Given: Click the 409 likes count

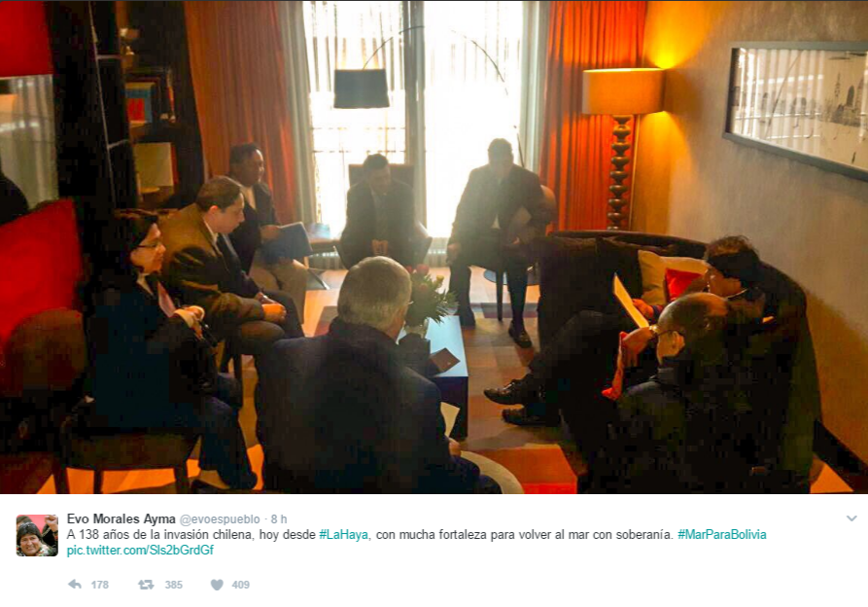Looking at the screenshot, I should (240, 585).
